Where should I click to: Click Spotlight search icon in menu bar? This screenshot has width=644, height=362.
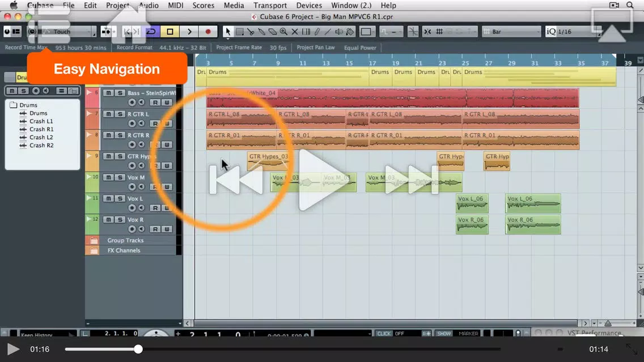pos(630,5)
